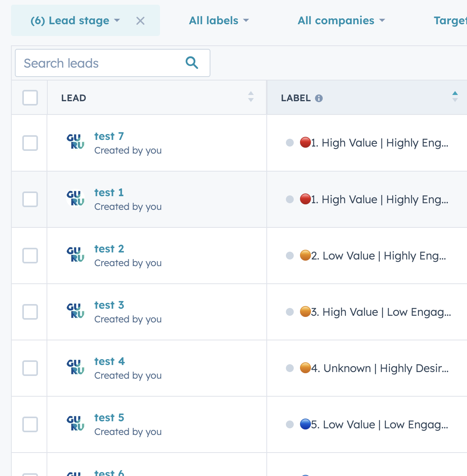
Task: Toggle the select-all checkbox in the header
Action: pyautogui.click(x=30, y=98)
